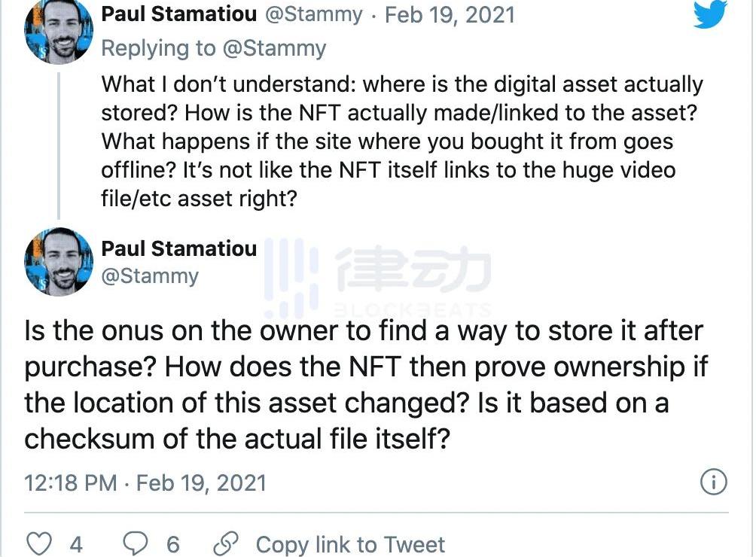Open the parent tweet's Feb 19, 2021 date

(x=450, y=14)
